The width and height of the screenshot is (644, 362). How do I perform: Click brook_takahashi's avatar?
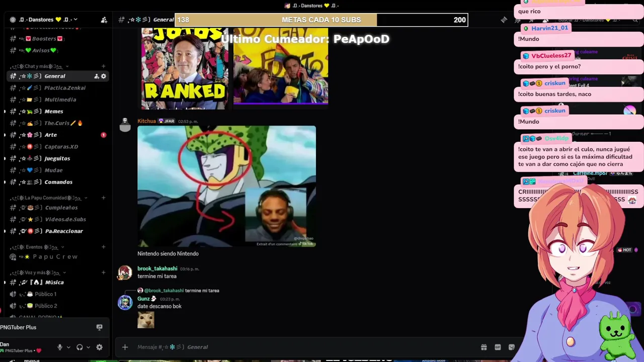(x=125, y=273)
